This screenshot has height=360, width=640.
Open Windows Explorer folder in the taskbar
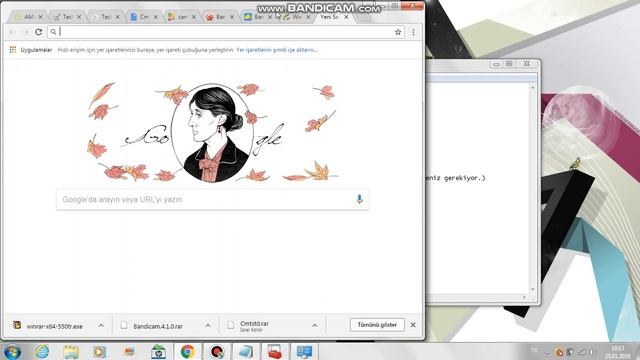71,352
